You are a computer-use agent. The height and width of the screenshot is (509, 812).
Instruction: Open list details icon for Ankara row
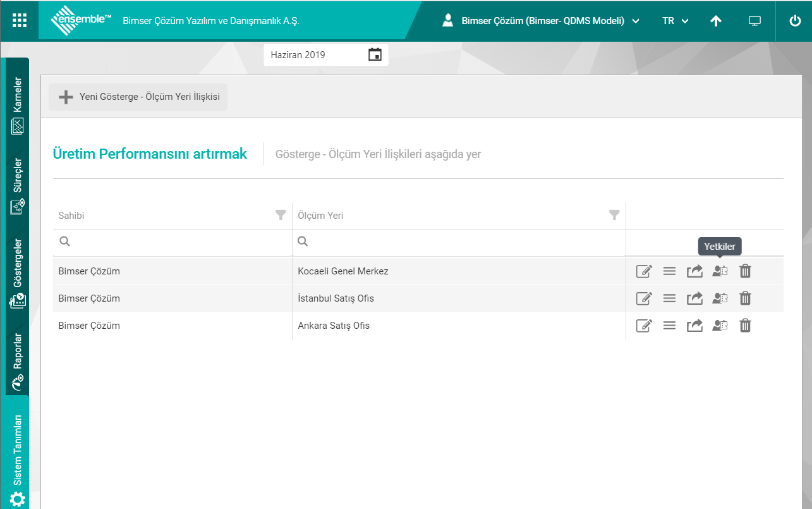pos(669,326)
